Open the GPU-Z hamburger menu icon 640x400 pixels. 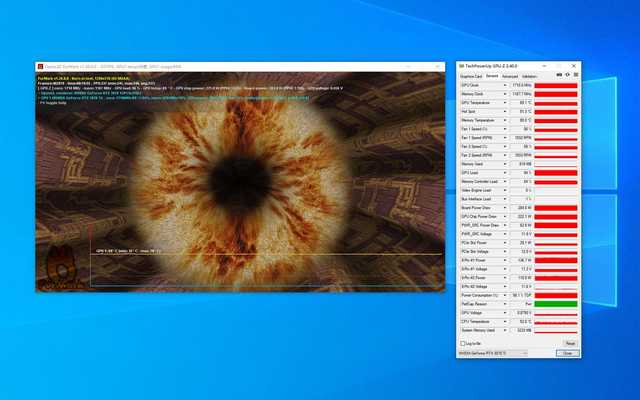pyautogui.click(x=576, y=75)
